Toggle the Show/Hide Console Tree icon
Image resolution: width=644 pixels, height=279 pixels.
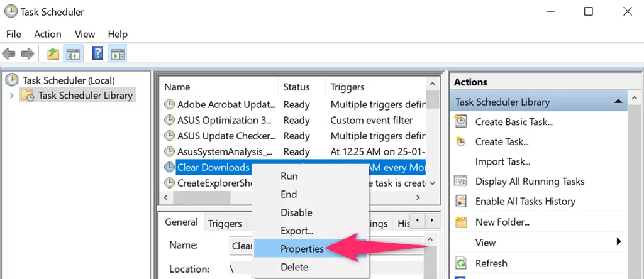(73, 54)
